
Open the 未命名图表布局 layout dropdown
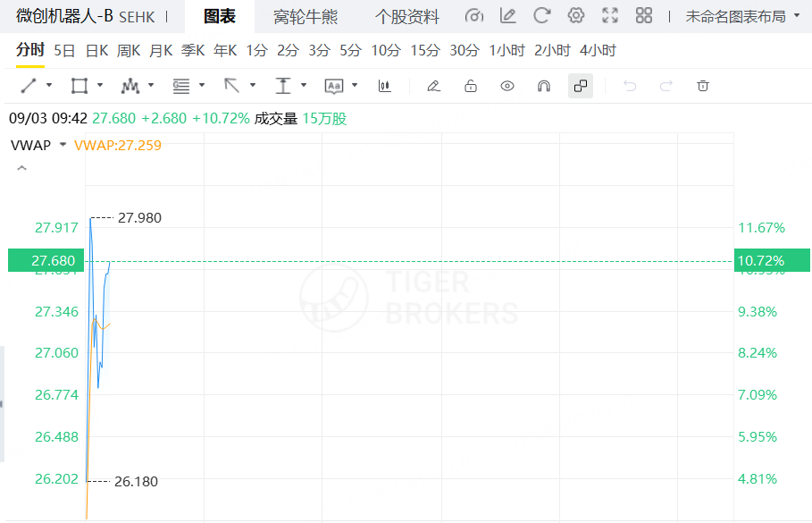click(742, 16)
